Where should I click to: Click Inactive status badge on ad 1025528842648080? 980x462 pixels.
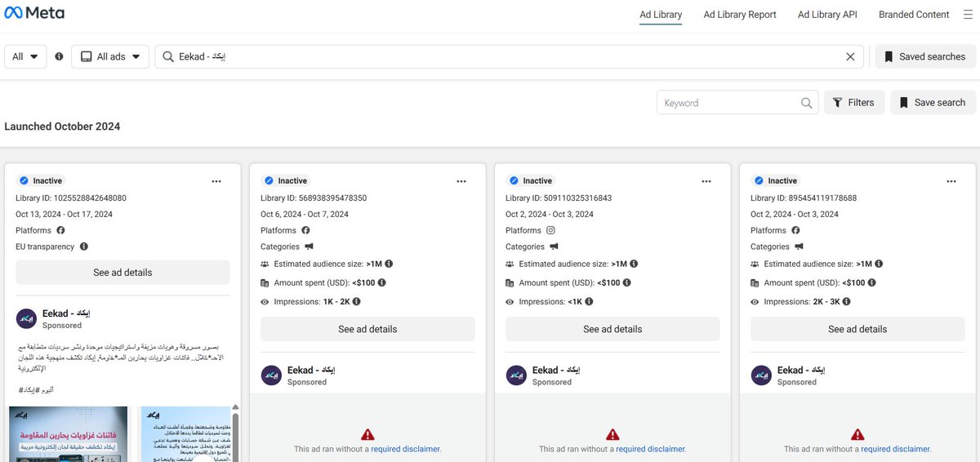[x=40, y=181]
